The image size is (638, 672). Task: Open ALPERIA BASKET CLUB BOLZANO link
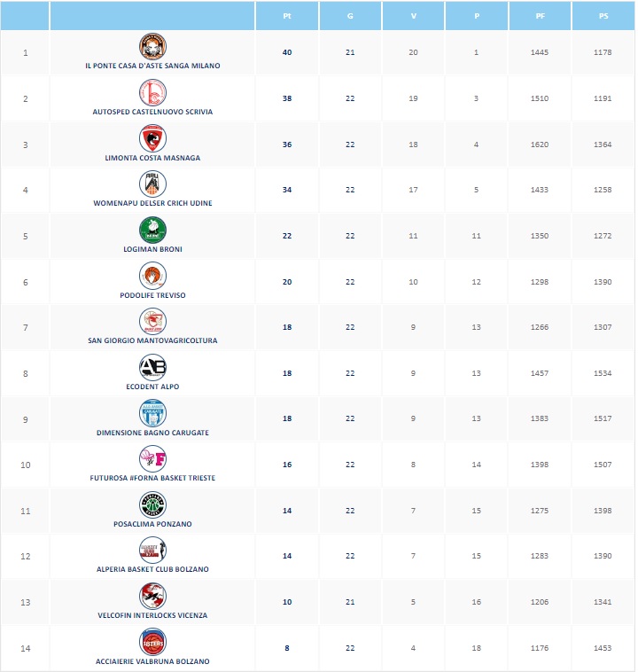pyautogui.click(x=152, y=569)
